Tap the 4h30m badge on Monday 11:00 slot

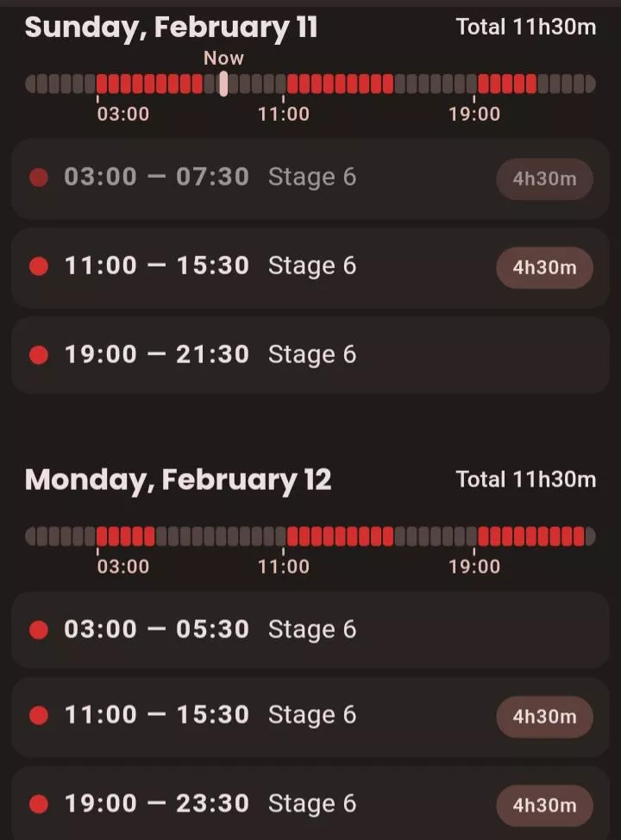pyautogui.click(x=544, y=717)
